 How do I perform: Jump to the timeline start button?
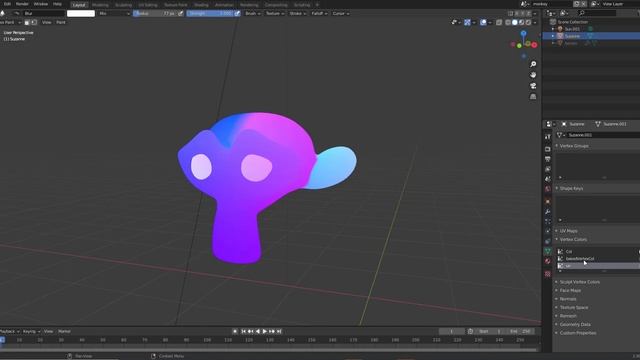[x=243, y=331]
